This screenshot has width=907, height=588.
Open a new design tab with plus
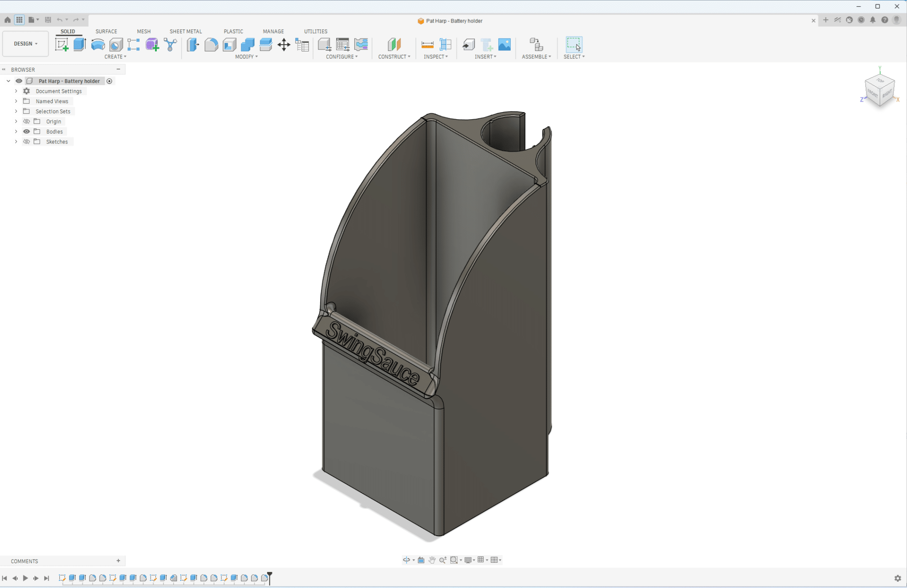(826, 20)
